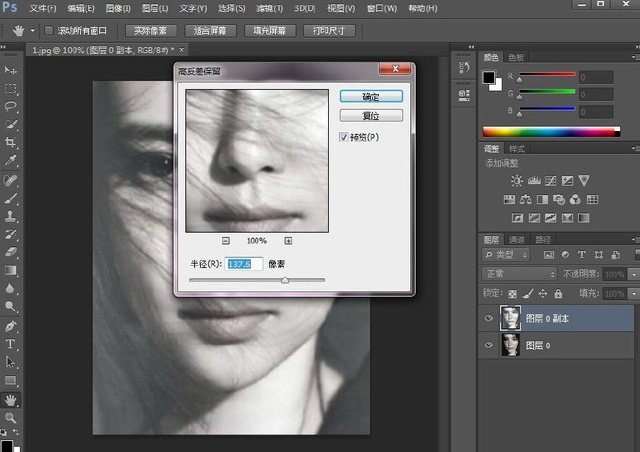Open the History panel icon
The height and width of the screenshot is (452, 640).
tap(464, 67)
